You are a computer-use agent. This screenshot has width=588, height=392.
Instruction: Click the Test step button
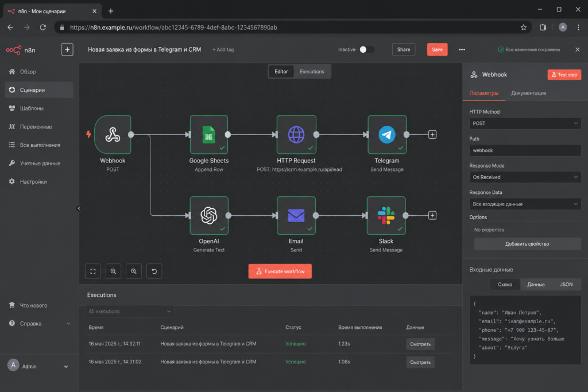click(x=564, y=75)
